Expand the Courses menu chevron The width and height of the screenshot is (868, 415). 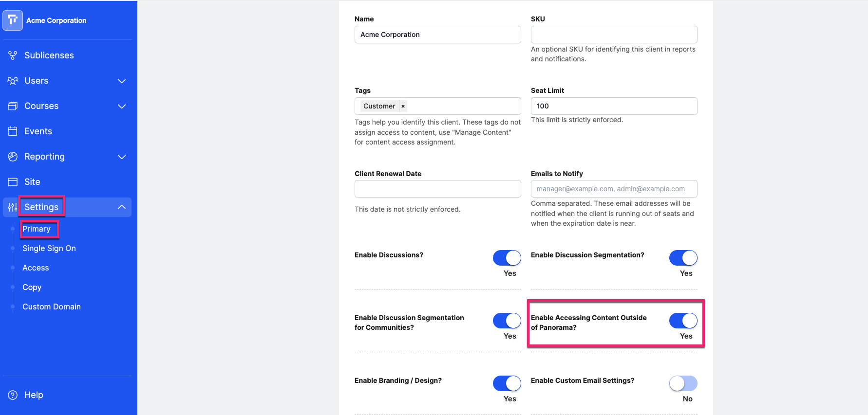(122, 106)
